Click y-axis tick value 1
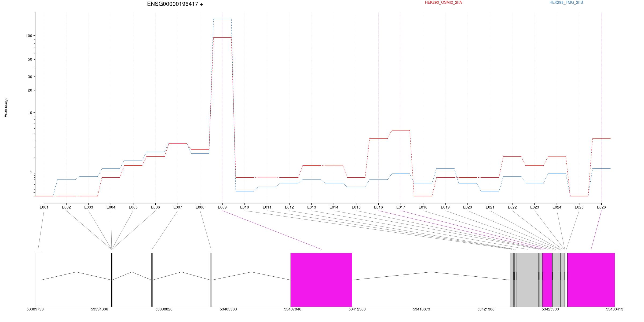Screen dimensions: 644x322 (31, 172)
